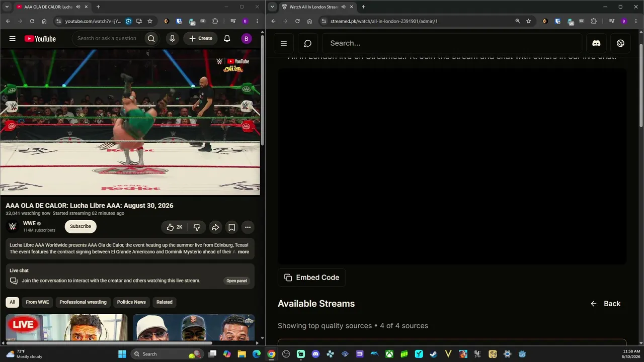Select the "All" filter chip
Viewport: 644px width, 362px height.
click(x=12, y=302)
